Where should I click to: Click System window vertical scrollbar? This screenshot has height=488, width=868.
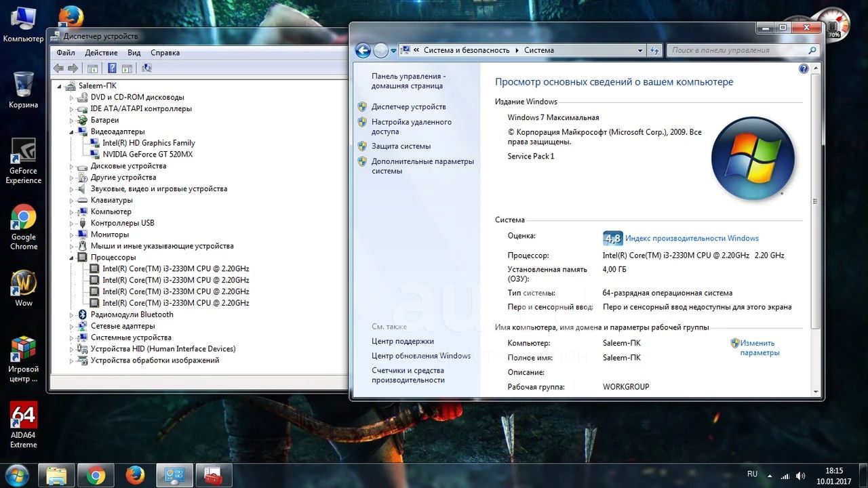pos(816,230)
